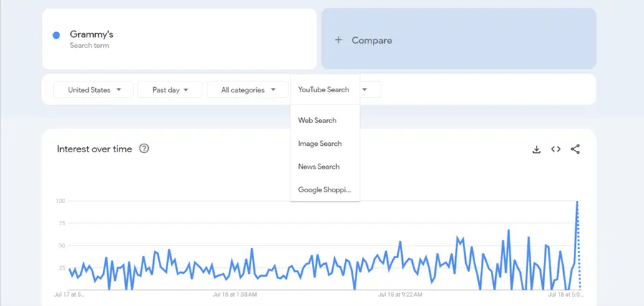644x306 pixels.
Task: Share the Interest over time chart
Action: click(x=575, y=149)
